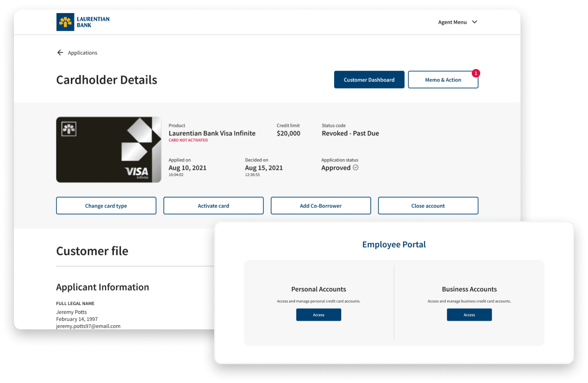
Task: Click the back arrow beside Applications
Action: (x=60, y=53)
